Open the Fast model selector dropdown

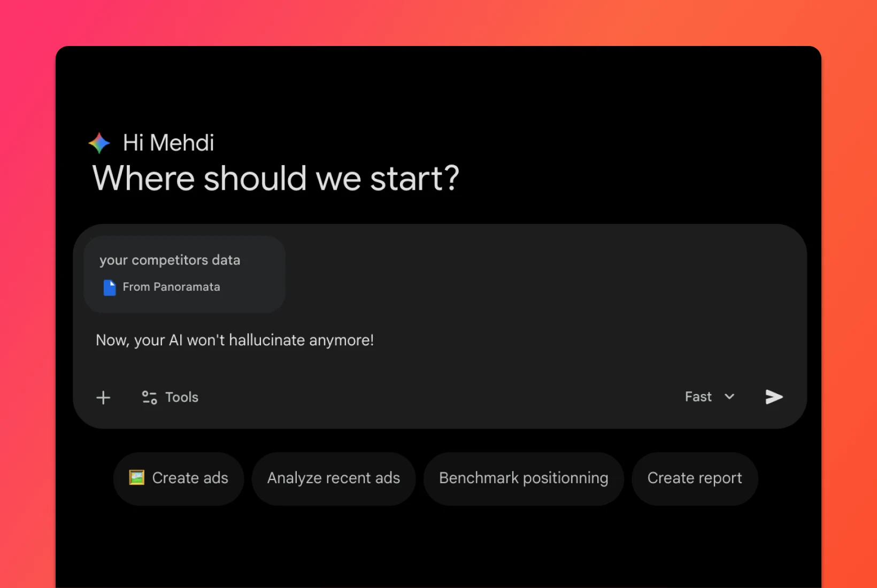coord(709,397)
